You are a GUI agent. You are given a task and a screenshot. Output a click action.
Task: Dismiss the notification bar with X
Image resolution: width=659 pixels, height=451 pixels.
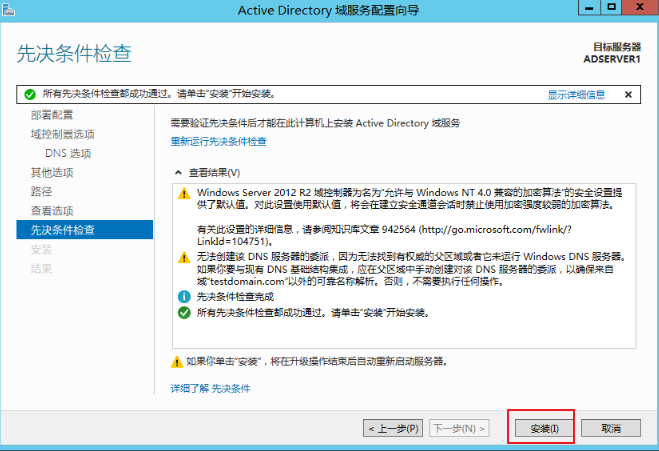pyautogui.click(x=628, y=95)
